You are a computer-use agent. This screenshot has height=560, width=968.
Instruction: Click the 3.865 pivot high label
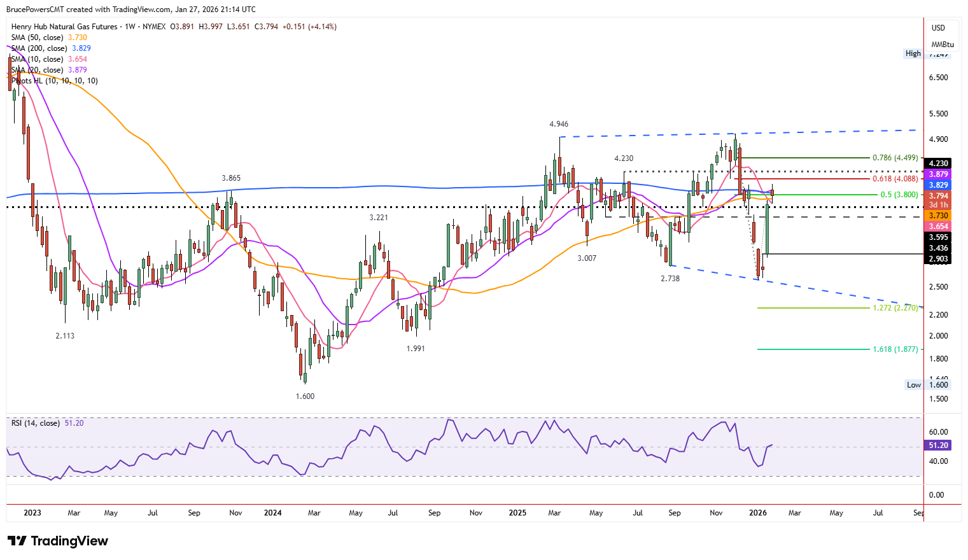(x=231, y=178)
